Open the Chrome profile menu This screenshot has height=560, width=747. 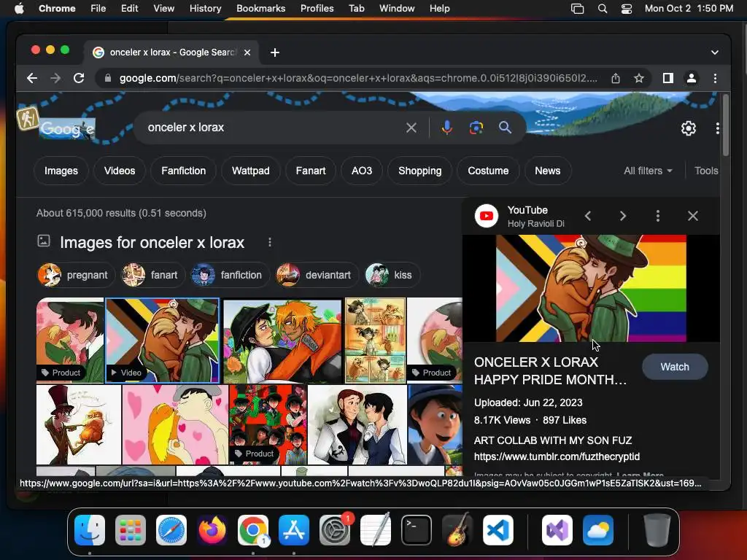[x=692, y=78]
